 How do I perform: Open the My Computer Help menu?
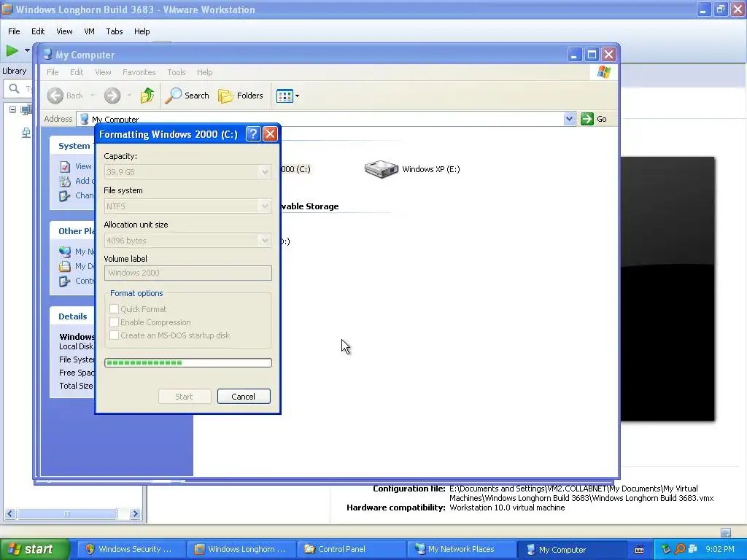pos(204,72)
